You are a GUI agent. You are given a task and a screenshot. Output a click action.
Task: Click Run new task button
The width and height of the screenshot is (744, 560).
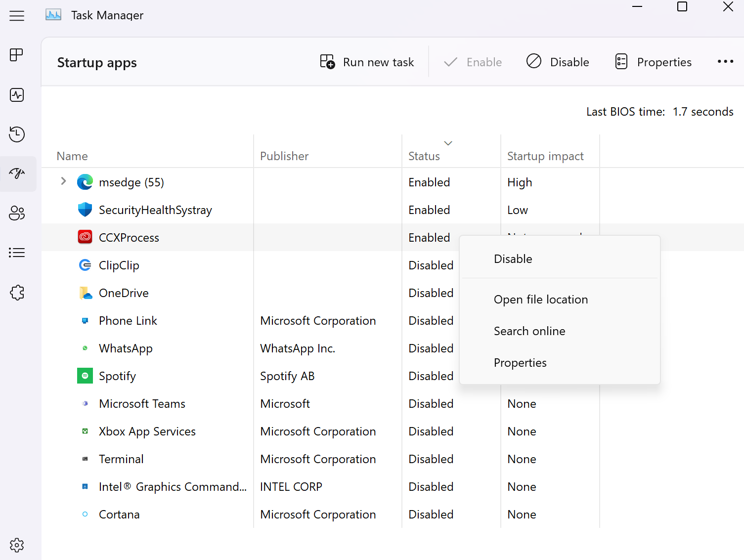(367, 62)
